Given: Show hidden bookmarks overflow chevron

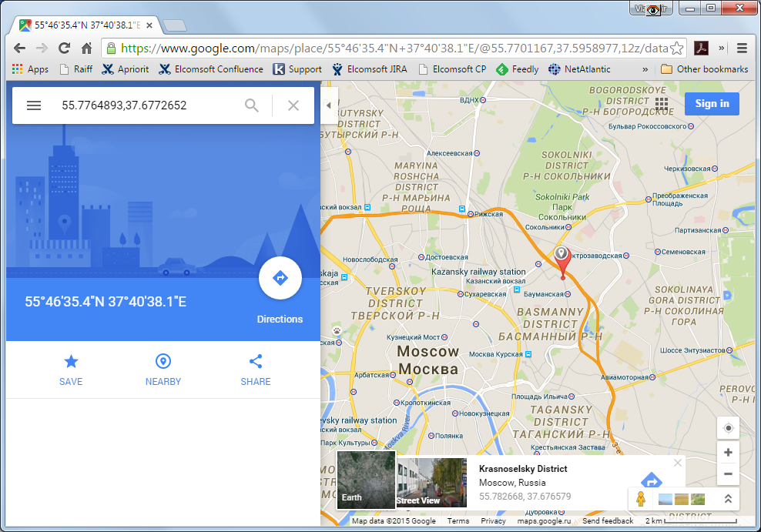Looking at the screenshot, I should pos(645,69).
